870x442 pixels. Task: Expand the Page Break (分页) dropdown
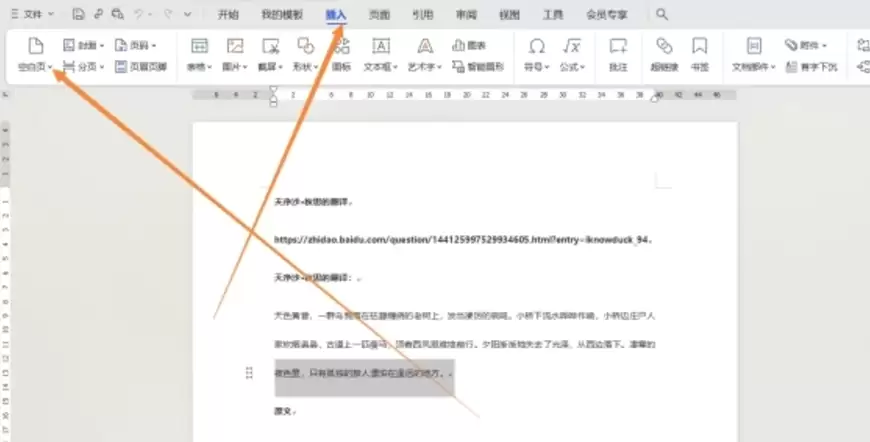102,67
